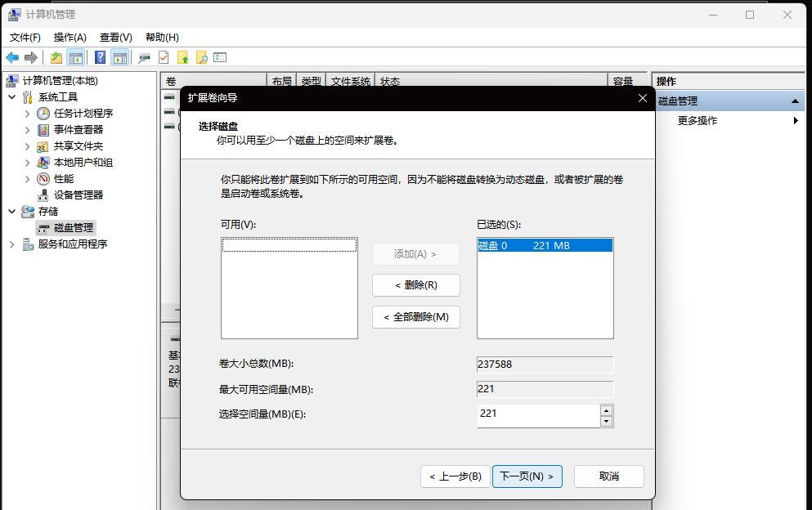Click the 选择空间量(MB) input field

point(538,416)
